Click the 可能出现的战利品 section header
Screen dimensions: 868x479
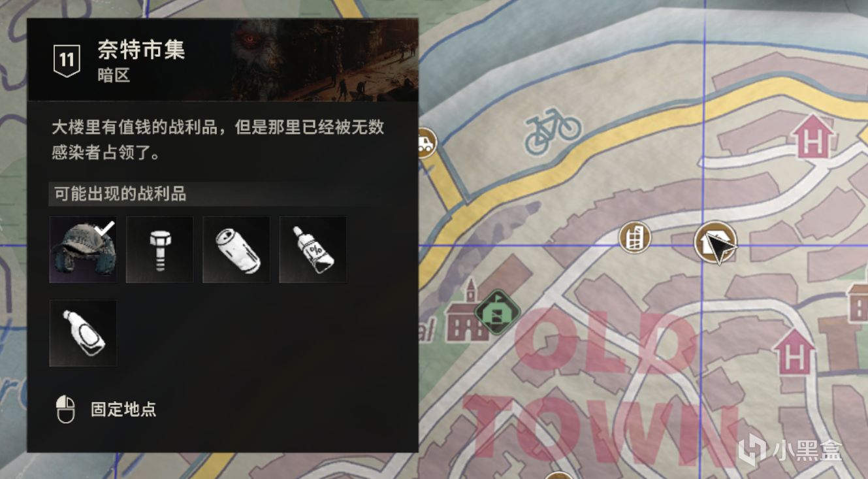pyautogui.click(x=120, y=194)
